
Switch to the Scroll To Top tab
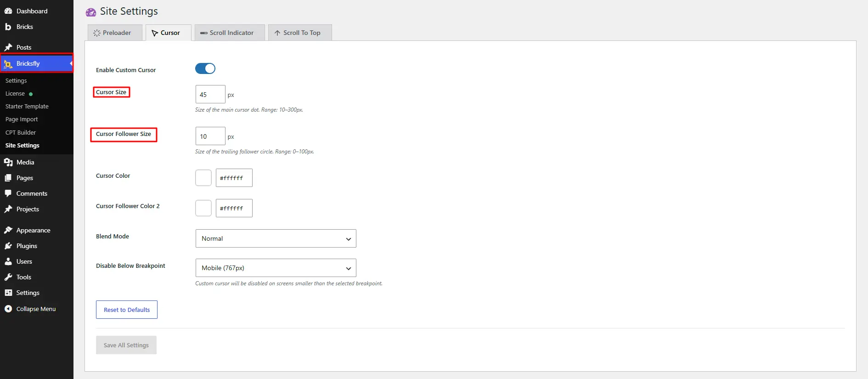pos(300,33)
